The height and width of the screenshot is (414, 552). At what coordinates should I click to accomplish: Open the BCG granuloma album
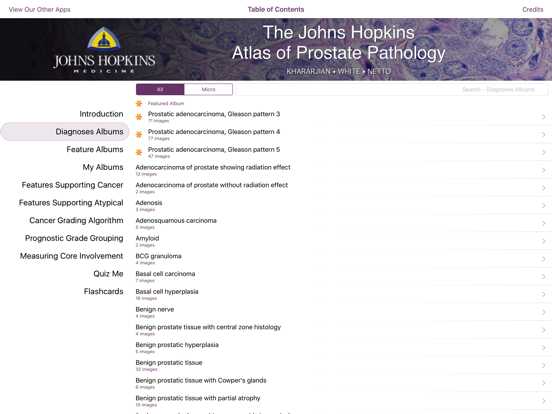pos(344,259)
